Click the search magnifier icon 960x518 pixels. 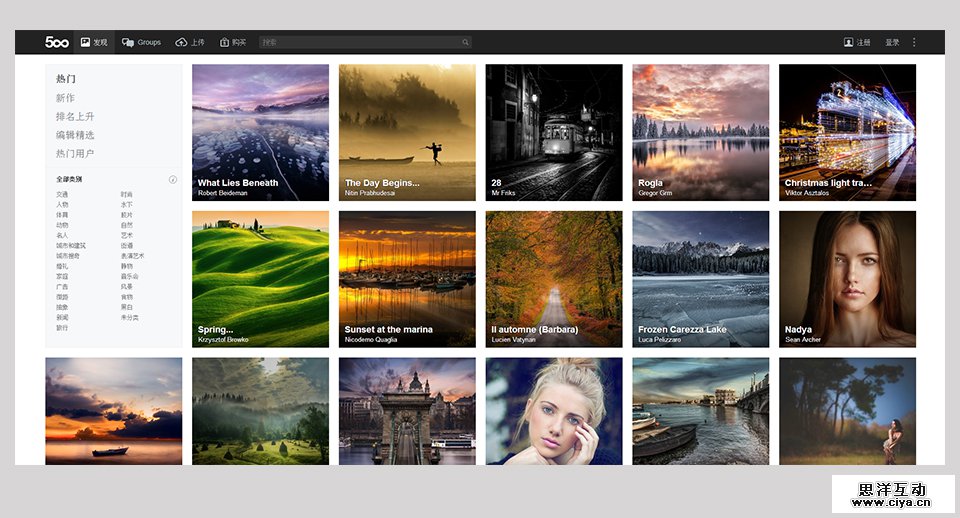click(465, 42)
